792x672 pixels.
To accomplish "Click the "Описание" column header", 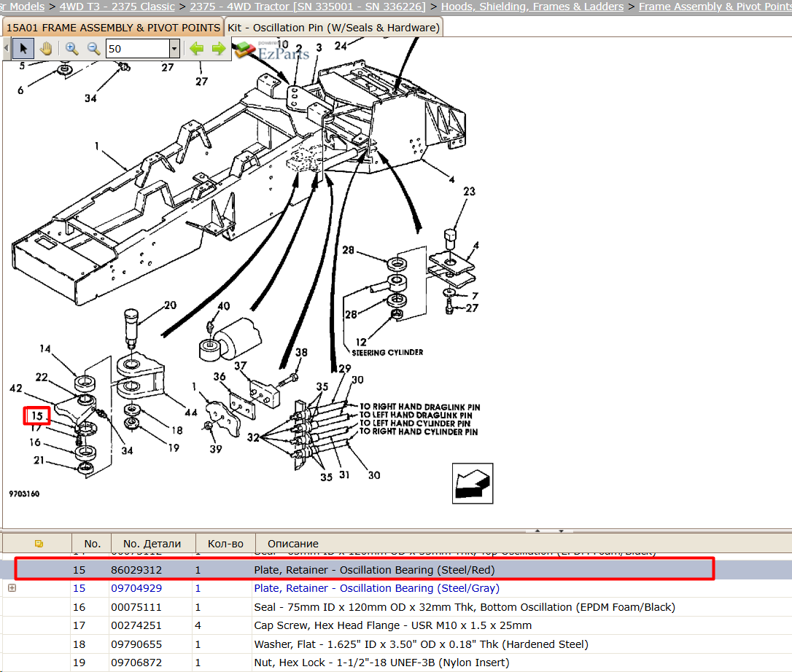I will coord(293,544).
